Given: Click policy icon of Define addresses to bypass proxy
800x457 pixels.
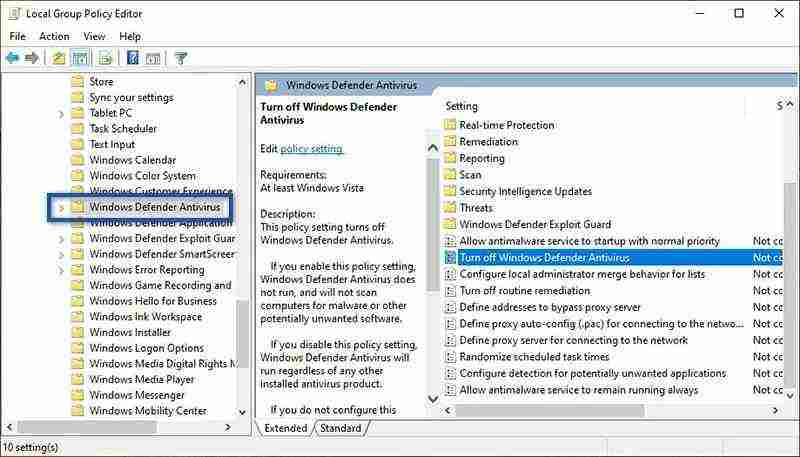Looking at the screenshot, I should click(x=450, y=307).
